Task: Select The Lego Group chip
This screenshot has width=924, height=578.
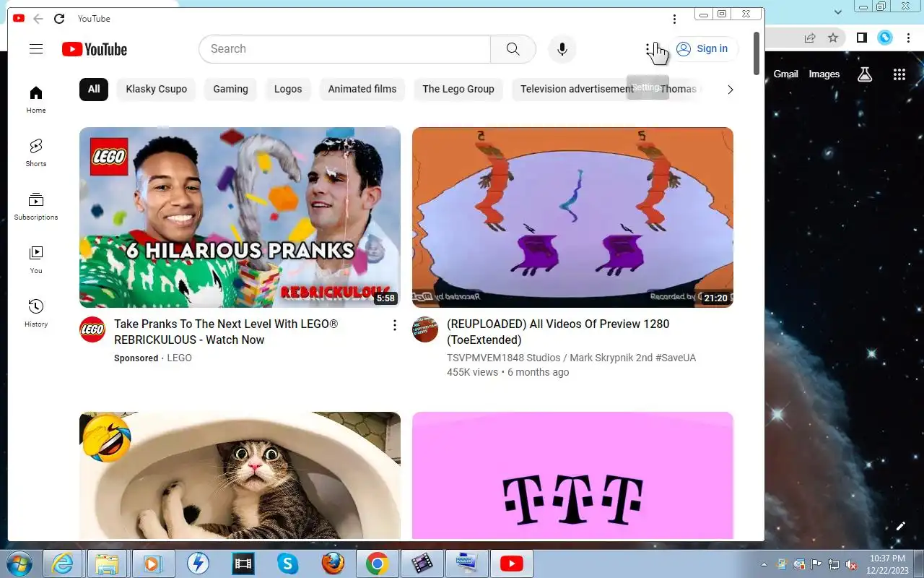Action: point(458,89)
